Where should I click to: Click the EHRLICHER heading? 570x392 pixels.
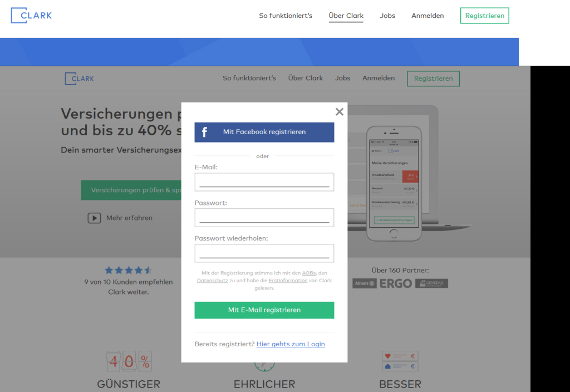tap(264, 384)
